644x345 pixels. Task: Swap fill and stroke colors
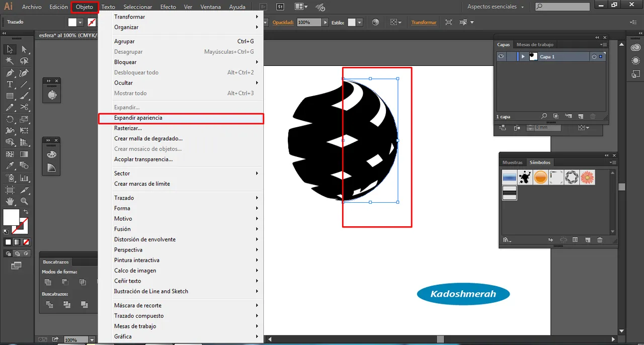point(25,210)
